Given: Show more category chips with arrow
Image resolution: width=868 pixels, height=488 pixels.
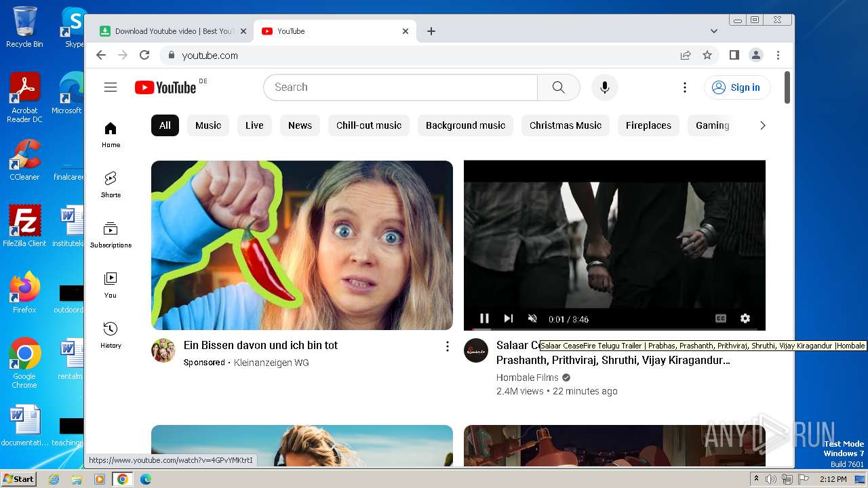Looking at the screenshot, I should pyautogui.click(x=762, y=125).
